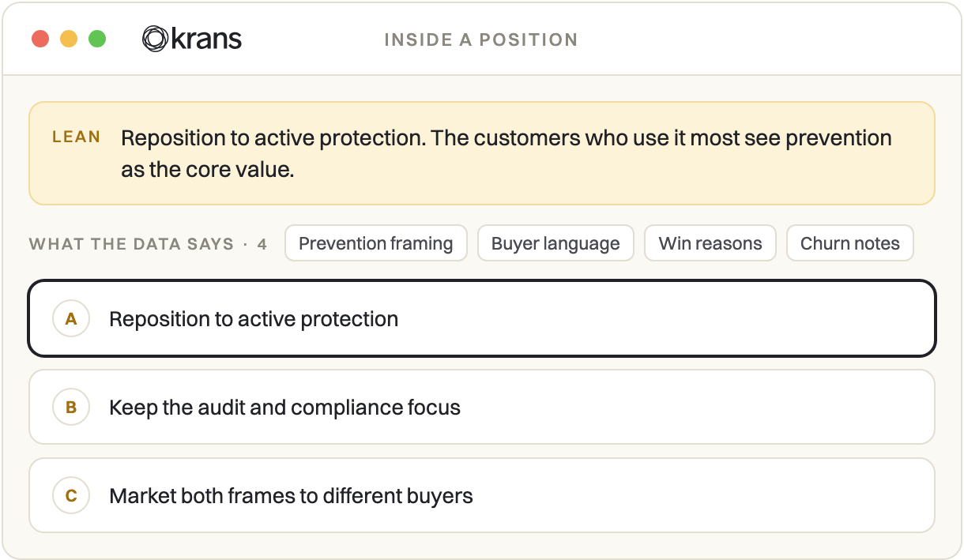The height and width of the screenshot is (560, 964).
Task: Open the Buyer language chip
Action: click(555, 243)
